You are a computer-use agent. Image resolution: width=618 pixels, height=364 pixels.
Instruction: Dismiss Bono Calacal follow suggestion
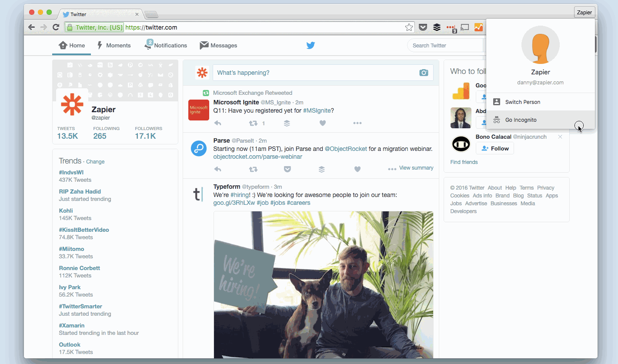point(560,137)
